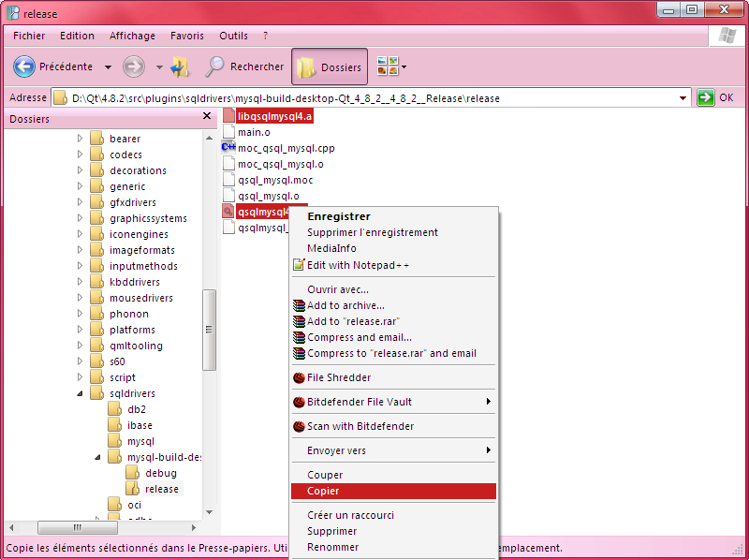Open the Outils menu
This screenshot has width=749, height=560.
[x=233, y=36]
